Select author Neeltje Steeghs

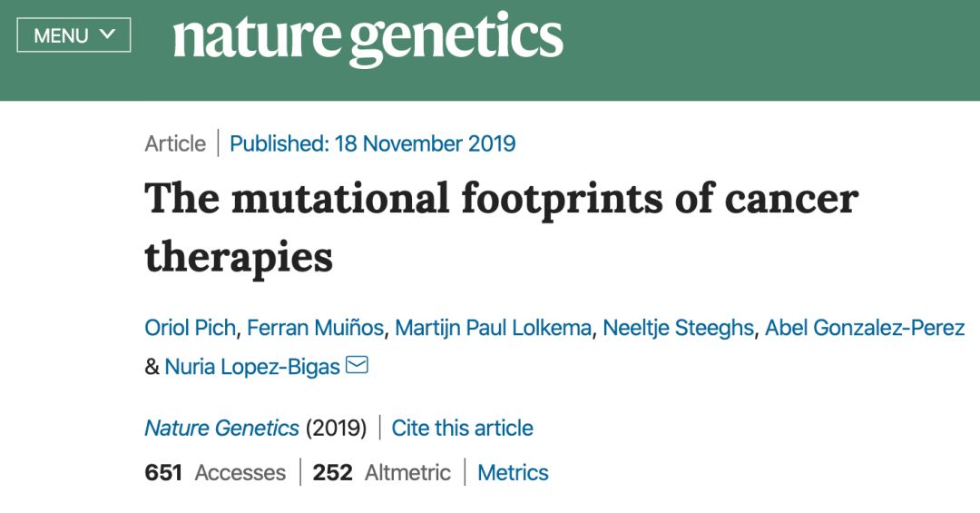678,328
